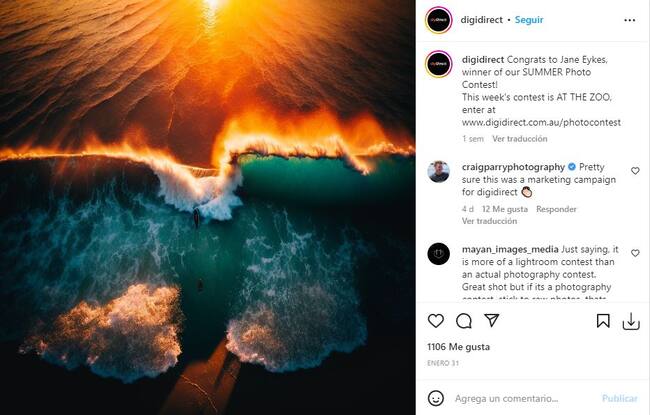The image size is (650, 415).
Task: Open the comment speech bubble icon
Action: coord(464,321)
